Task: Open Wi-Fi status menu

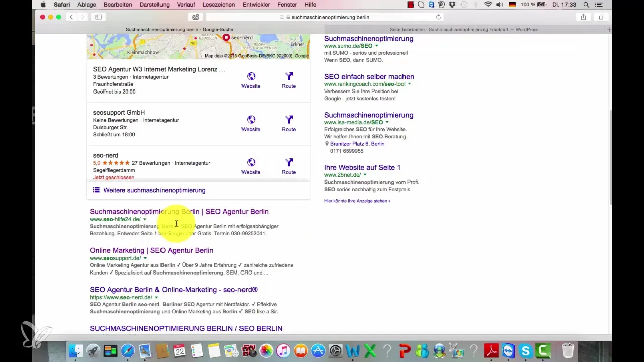Action: coord(488,5)
